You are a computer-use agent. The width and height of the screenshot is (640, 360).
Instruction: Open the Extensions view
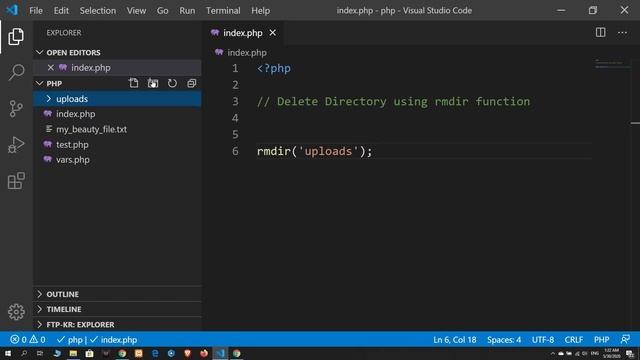click(x=16, y=181)
